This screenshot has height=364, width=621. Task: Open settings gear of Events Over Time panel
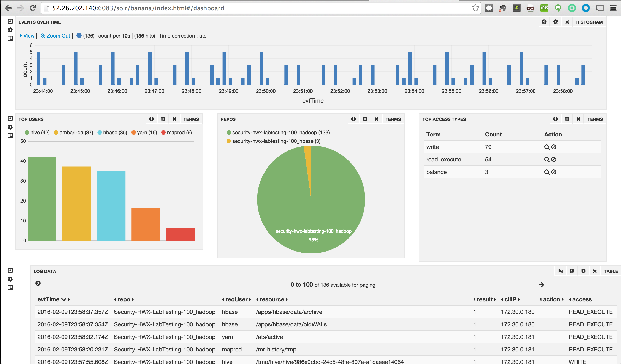(x=555, y=22)
